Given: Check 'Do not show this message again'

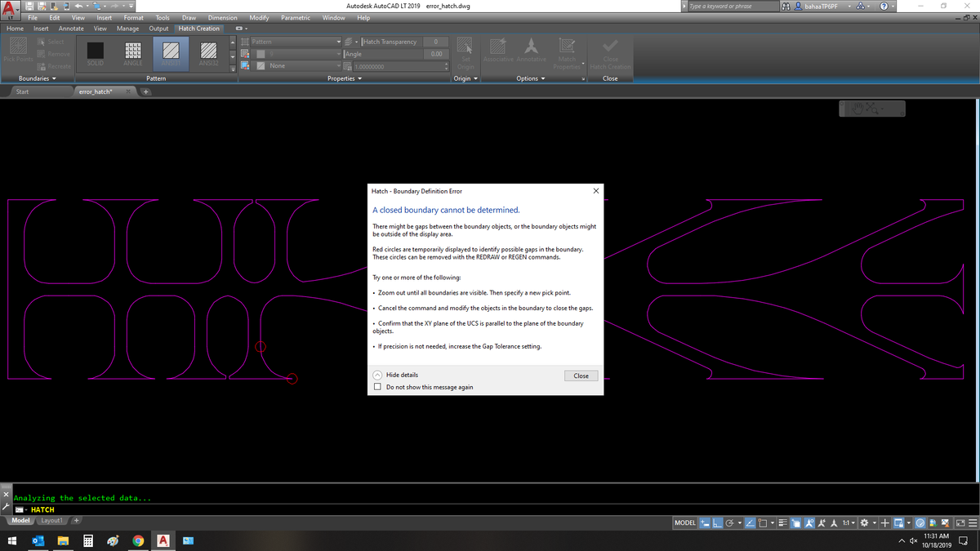Looking at the screenshot, I should click(377, 387).
